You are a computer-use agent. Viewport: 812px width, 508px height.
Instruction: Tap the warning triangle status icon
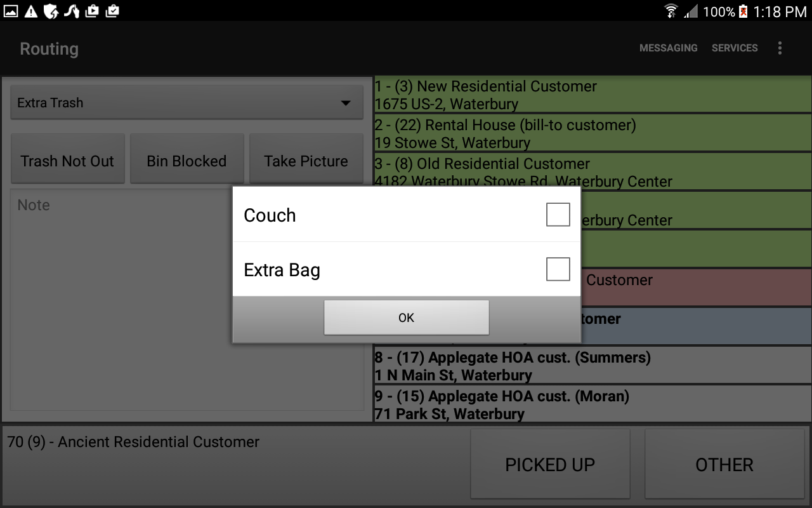(x=30, y=11)
